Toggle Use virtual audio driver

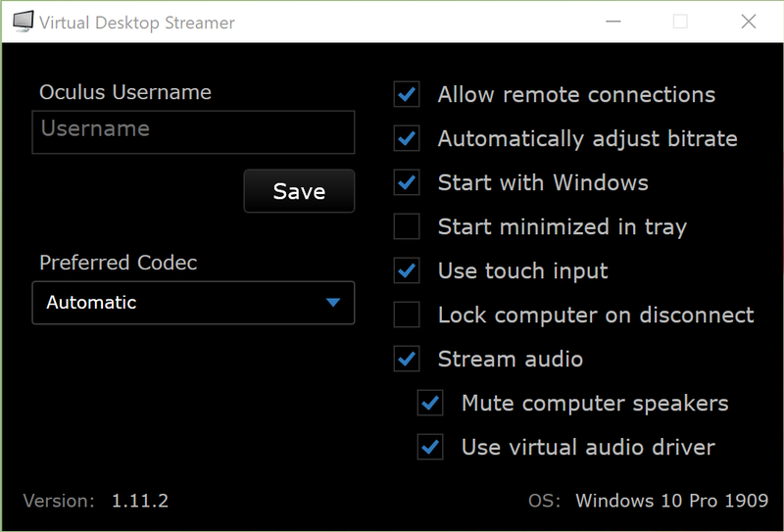430,448
